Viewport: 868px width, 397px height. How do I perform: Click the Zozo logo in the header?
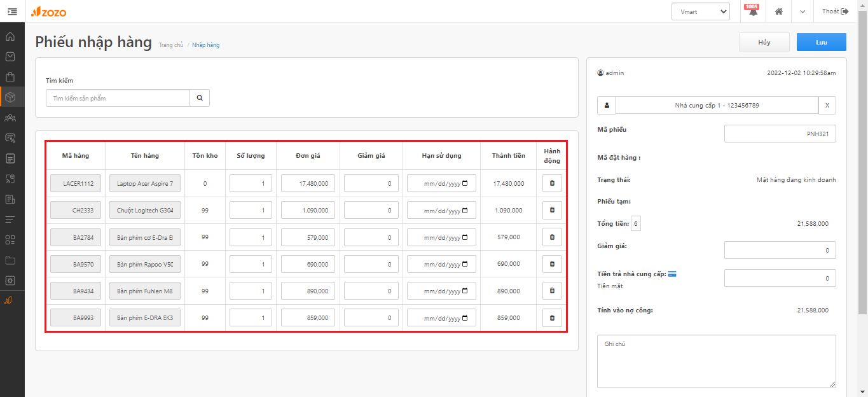point(49,11)
